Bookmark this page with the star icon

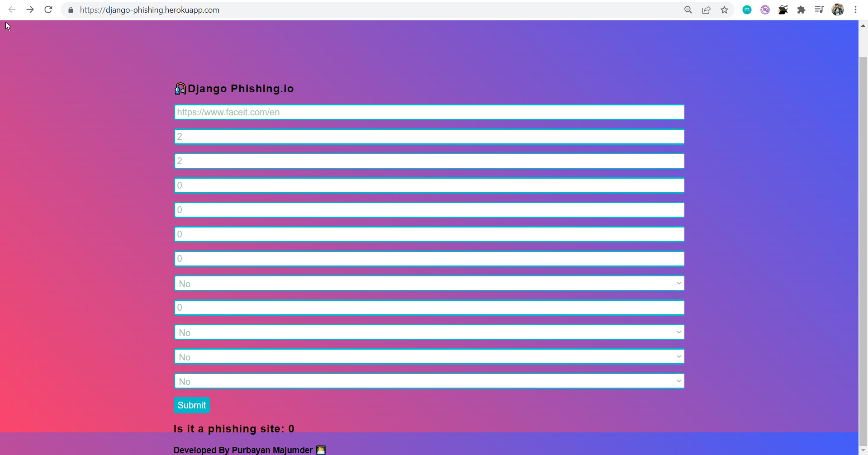[724, 9]
